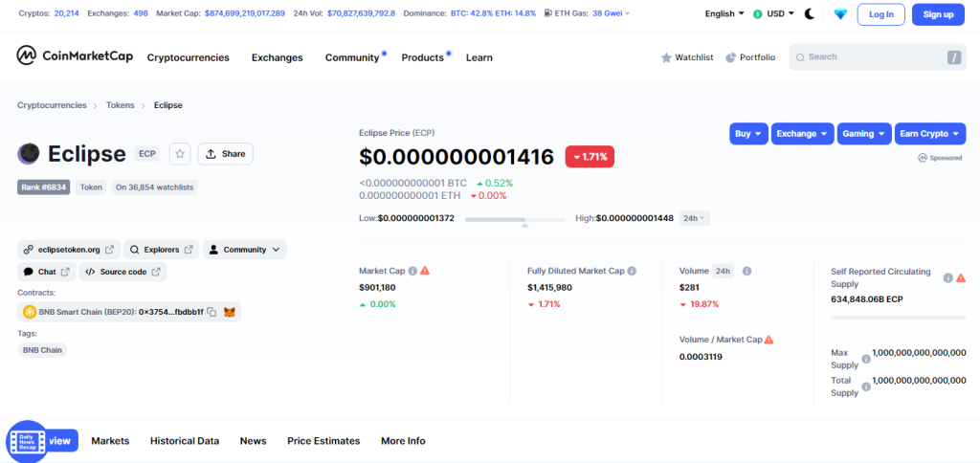The width and height of the screenshot is (980, 463).
Task: Click Circulating Supply warning triangle
Action: [x=961, y=277]
